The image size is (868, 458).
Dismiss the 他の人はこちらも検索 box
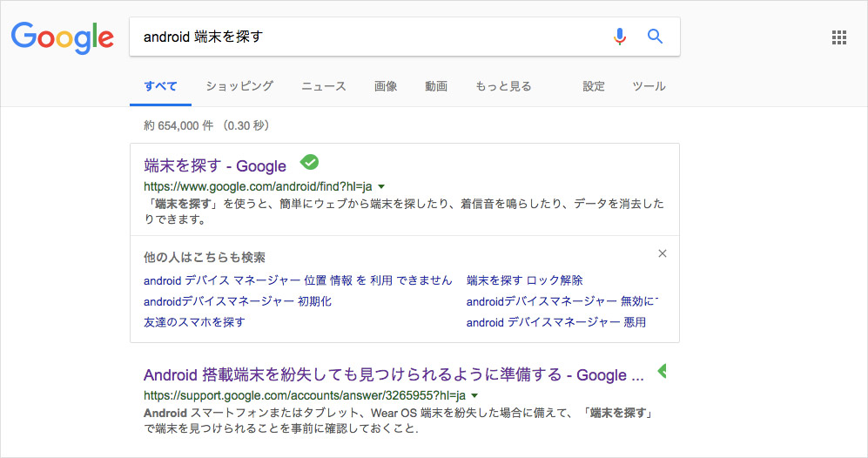pyautogui.click(x=662, y=253)
